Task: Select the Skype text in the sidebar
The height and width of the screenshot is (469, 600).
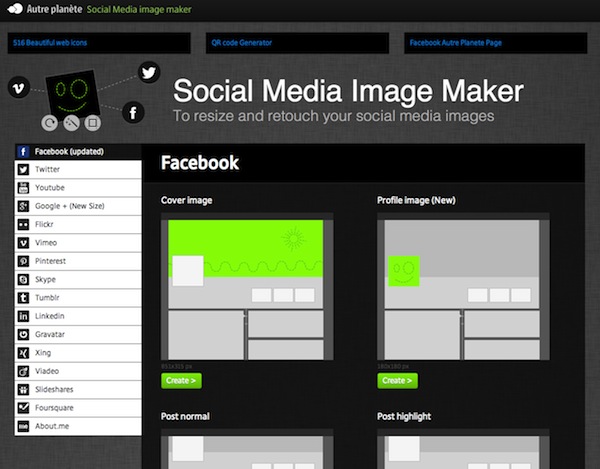Action: tap(46, 280)
